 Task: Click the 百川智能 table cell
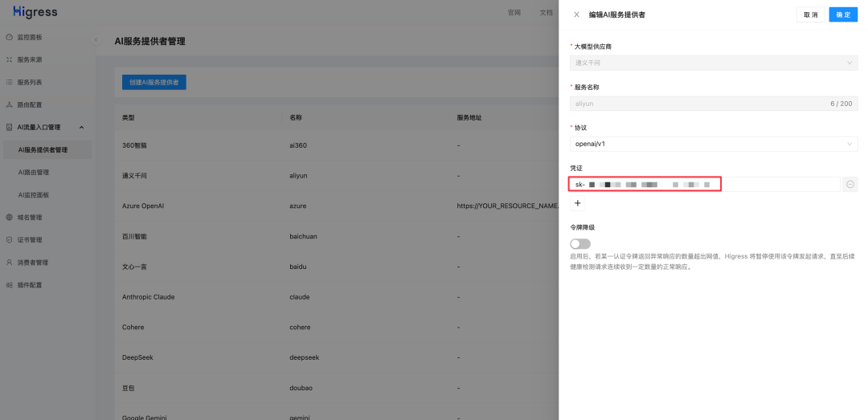point(134,236)
